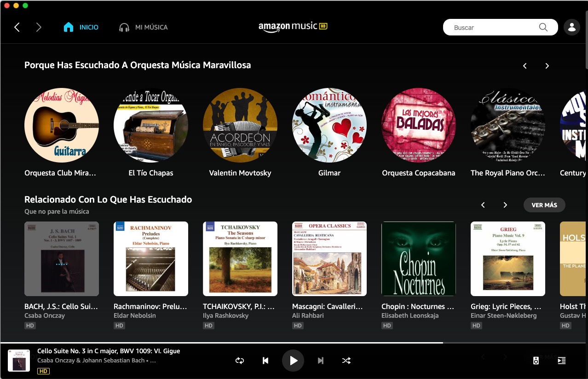
Task: Open the user profile account icon
Action: click(571, 28)
